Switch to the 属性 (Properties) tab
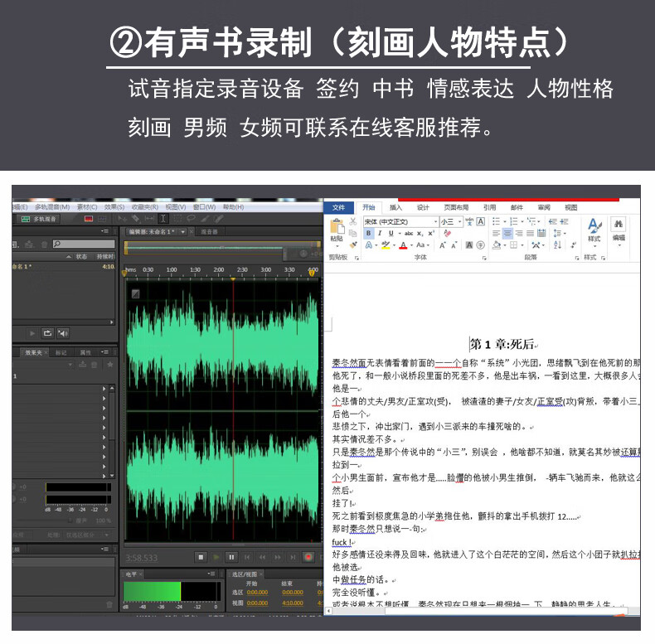655x644 pixels. pos(85,352)
